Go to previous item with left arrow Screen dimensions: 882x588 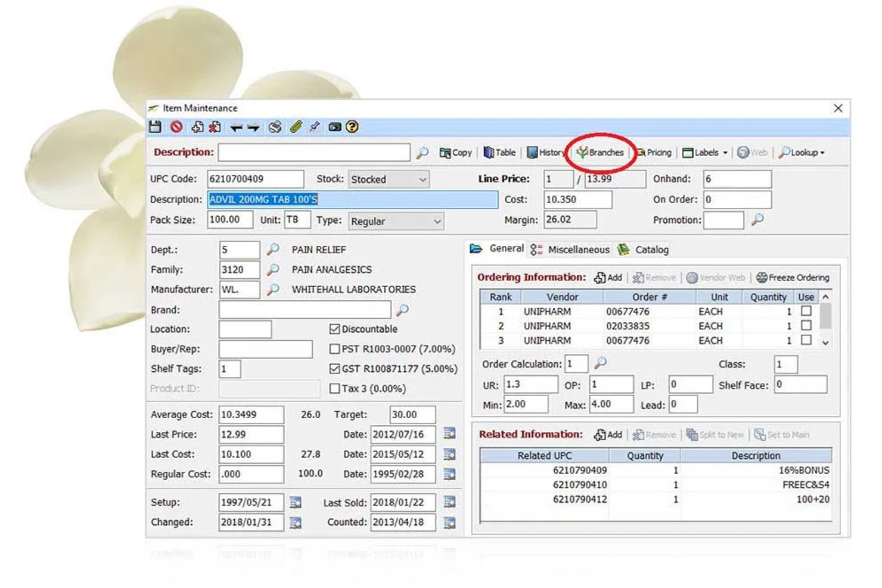tap(237, 127)
